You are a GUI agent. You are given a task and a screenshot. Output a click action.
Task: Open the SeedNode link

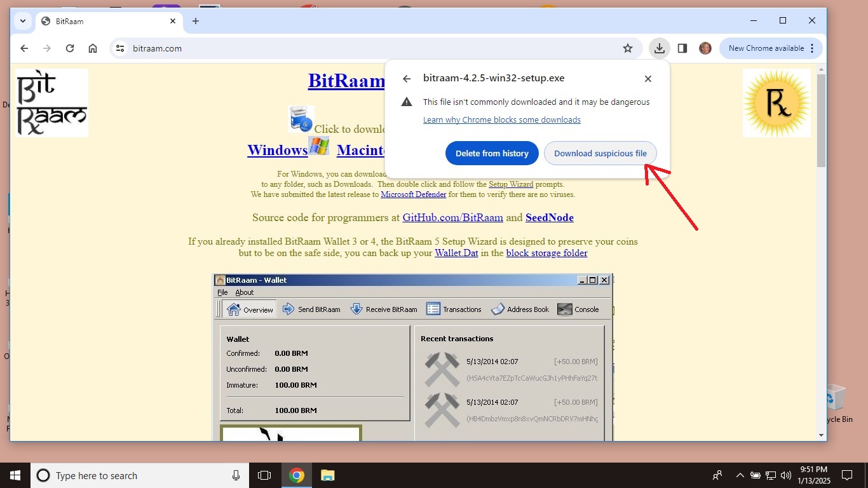click(550, 217)
